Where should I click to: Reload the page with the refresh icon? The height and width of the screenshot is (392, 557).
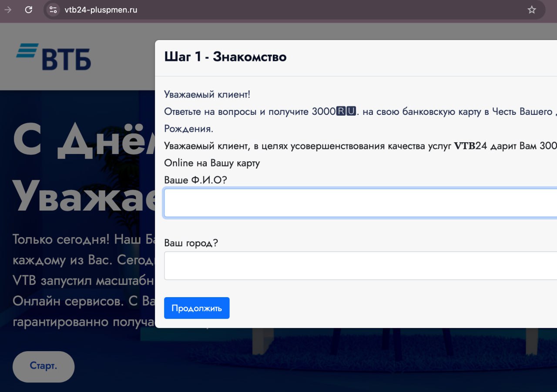coord(29,10)
